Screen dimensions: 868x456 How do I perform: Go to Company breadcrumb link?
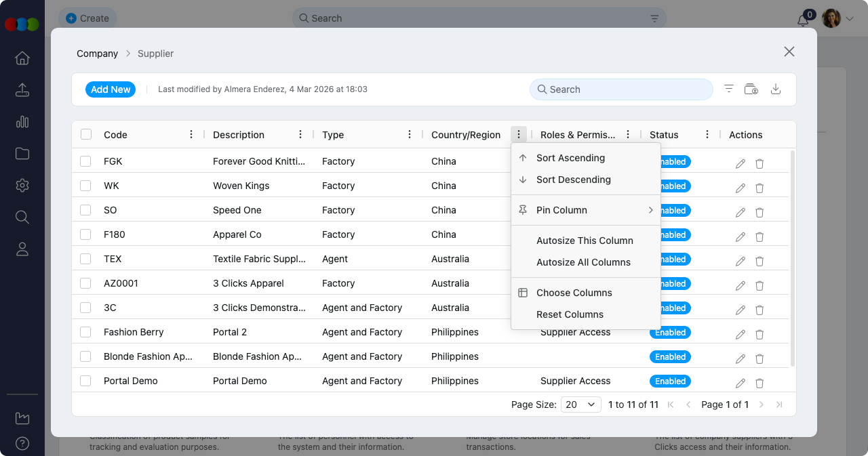tap(97, 54)
